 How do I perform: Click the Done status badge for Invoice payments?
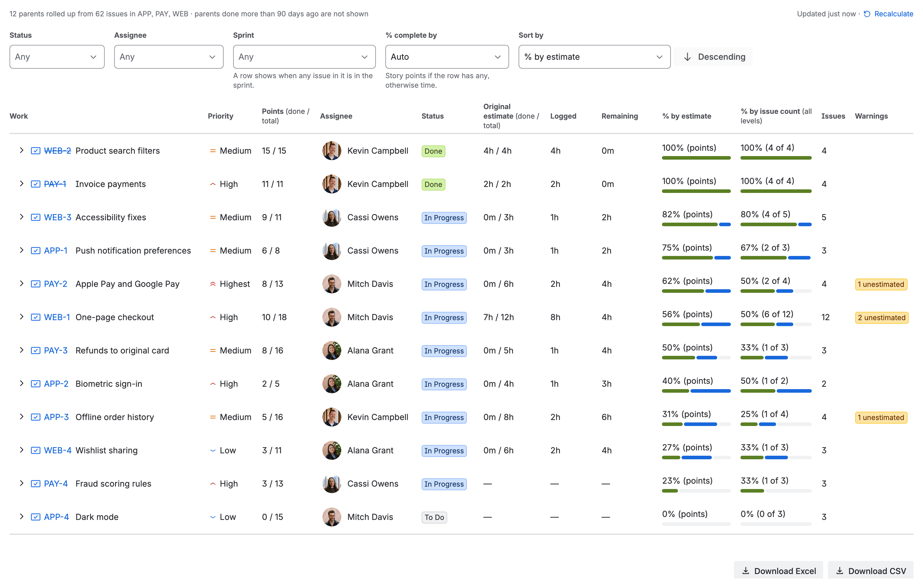tap(433, 184)
